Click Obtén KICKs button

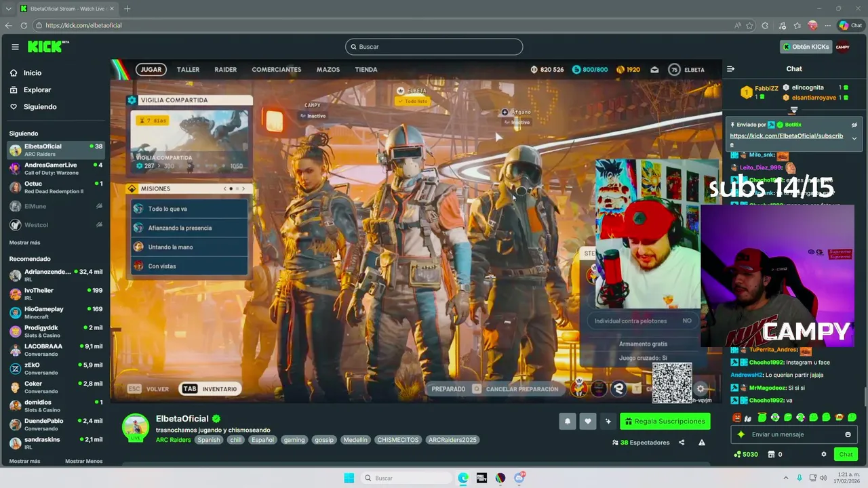pos(806,47)
